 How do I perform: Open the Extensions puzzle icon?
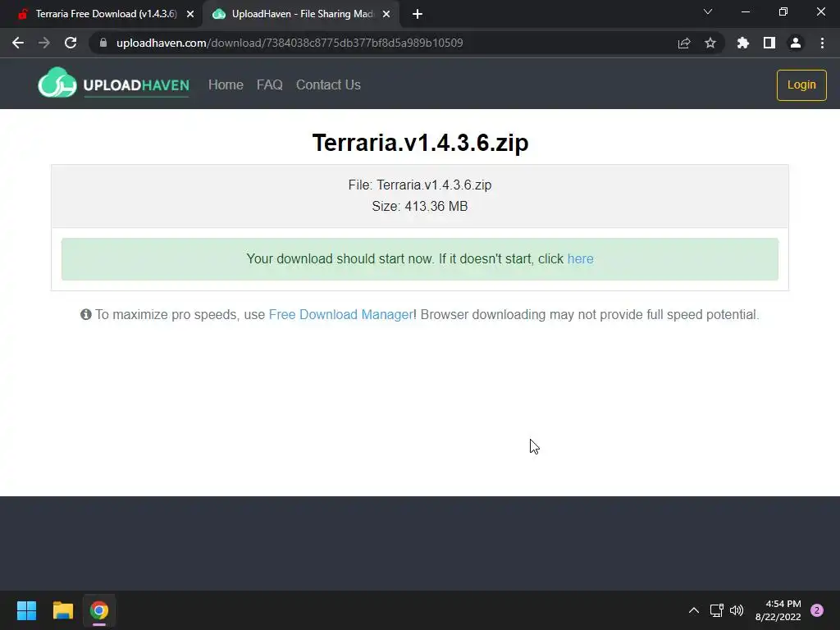pyautogui.click(x=742, y=43)
